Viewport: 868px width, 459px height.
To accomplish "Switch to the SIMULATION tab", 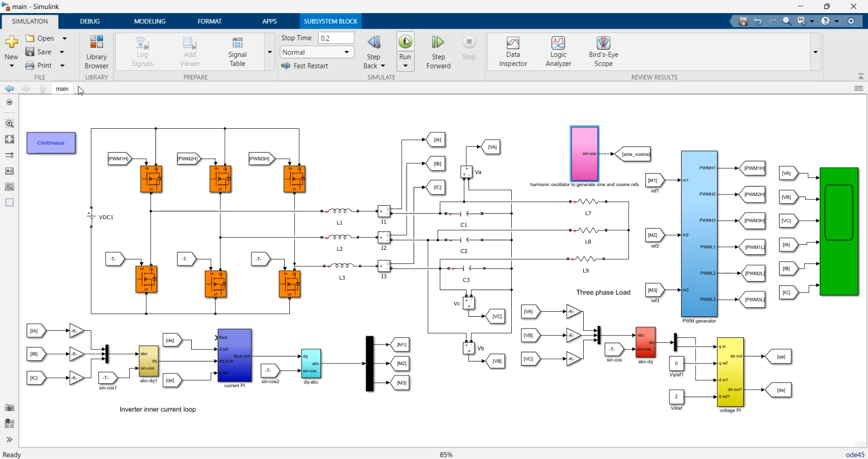I will tap(30, 21).
